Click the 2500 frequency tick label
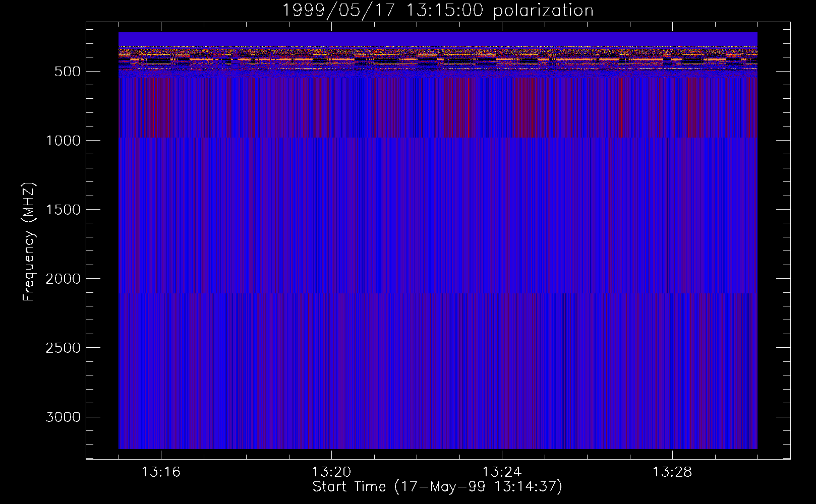Screen dimensions: 816x504 coord(63,348)
